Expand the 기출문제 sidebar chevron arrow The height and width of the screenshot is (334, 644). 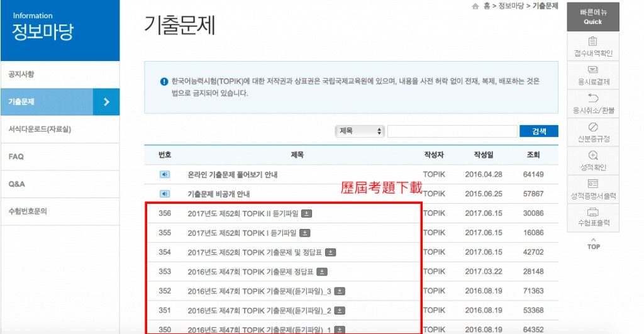point(106,102)
